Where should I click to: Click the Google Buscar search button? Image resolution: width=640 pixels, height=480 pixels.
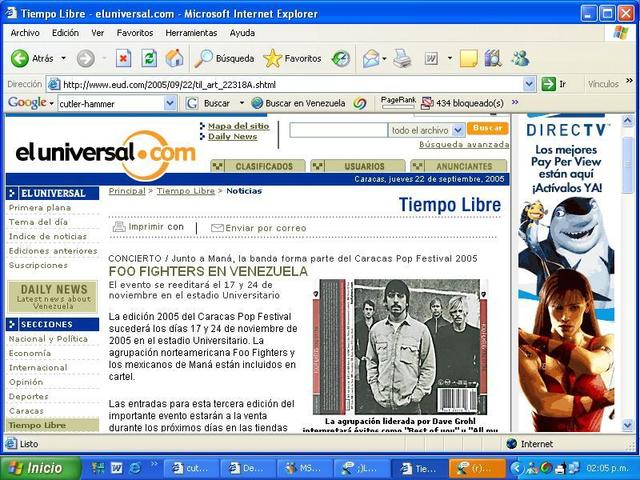(208, 103)
